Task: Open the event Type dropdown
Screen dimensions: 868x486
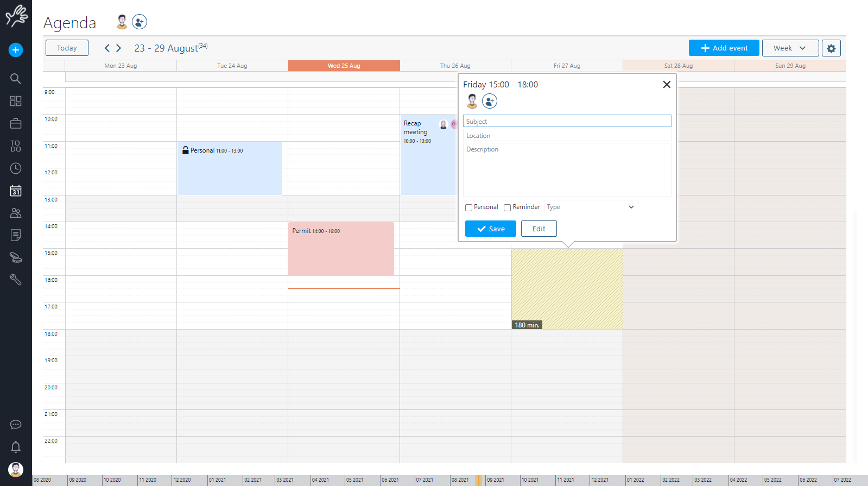Action: point(591,207)
